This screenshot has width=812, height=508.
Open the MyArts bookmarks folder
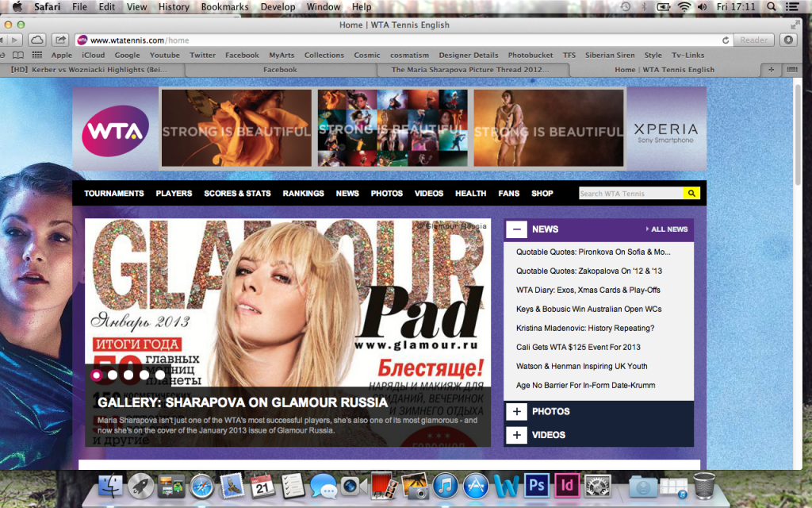(x=282, y=55)
